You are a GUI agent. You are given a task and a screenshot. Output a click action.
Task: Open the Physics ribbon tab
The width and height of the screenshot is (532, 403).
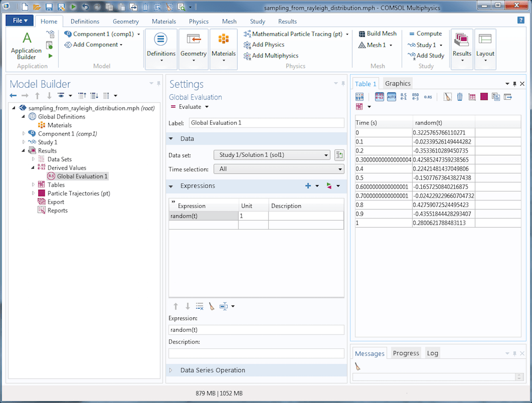[198, 21]
